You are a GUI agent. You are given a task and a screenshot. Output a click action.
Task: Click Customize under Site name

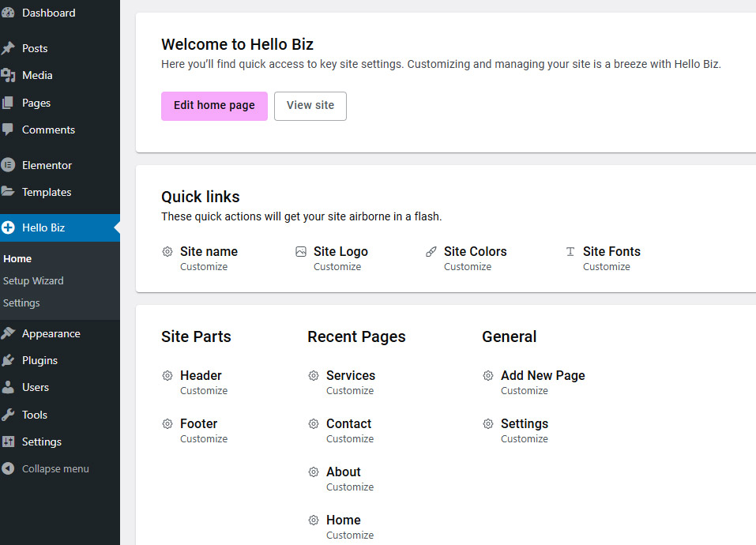pyautogui.click(x=204, y=266)
